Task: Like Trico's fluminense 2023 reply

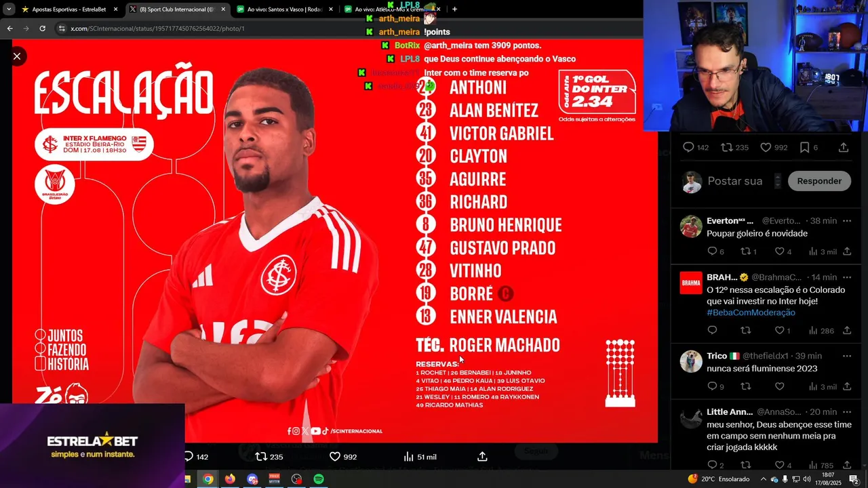Action: pos(779,386)
